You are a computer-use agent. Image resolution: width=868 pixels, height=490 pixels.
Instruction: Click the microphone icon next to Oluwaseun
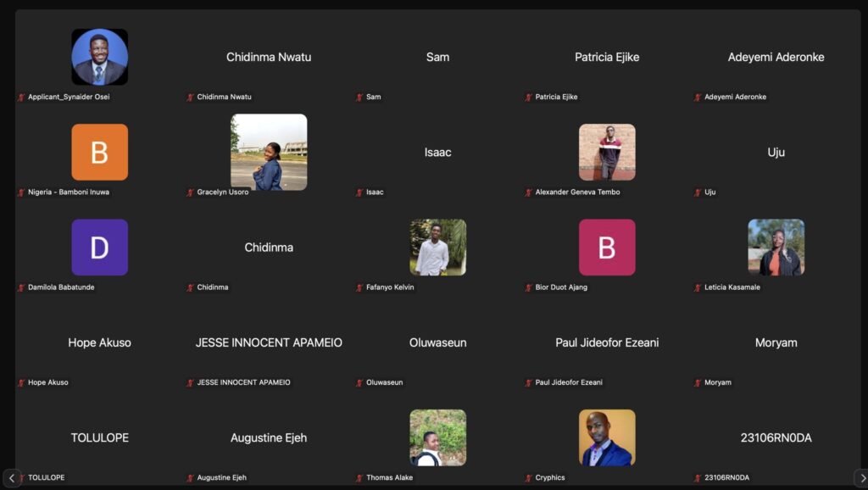tap(358, 381)
